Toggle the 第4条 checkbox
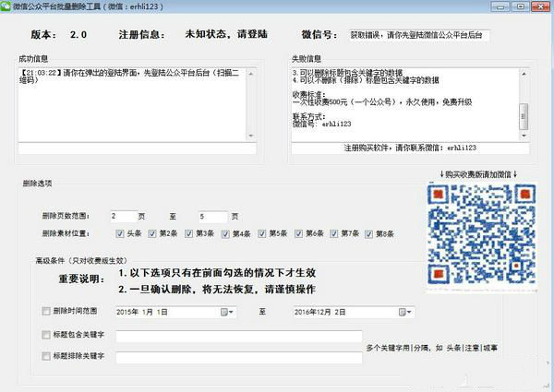Screen dimensions: 554x392 [x=225, y=234]
